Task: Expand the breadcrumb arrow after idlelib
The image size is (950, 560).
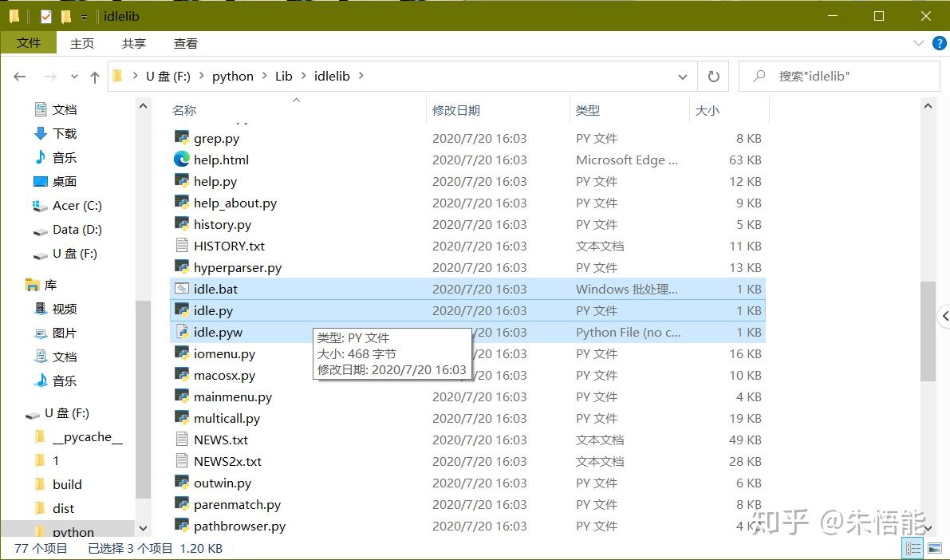Action: (361, 76)
